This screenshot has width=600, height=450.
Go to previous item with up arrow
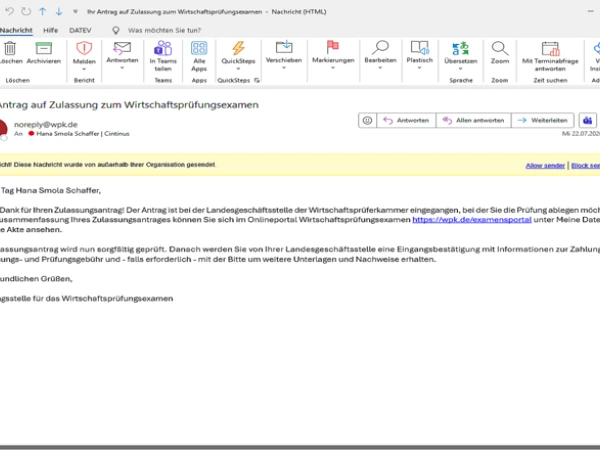pos(42,11)
